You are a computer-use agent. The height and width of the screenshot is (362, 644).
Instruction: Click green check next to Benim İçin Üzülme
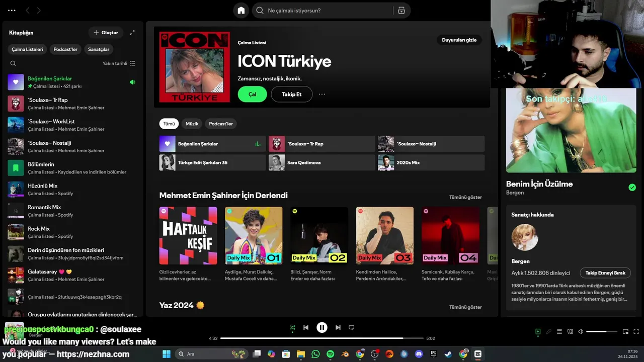click(632, 188)
